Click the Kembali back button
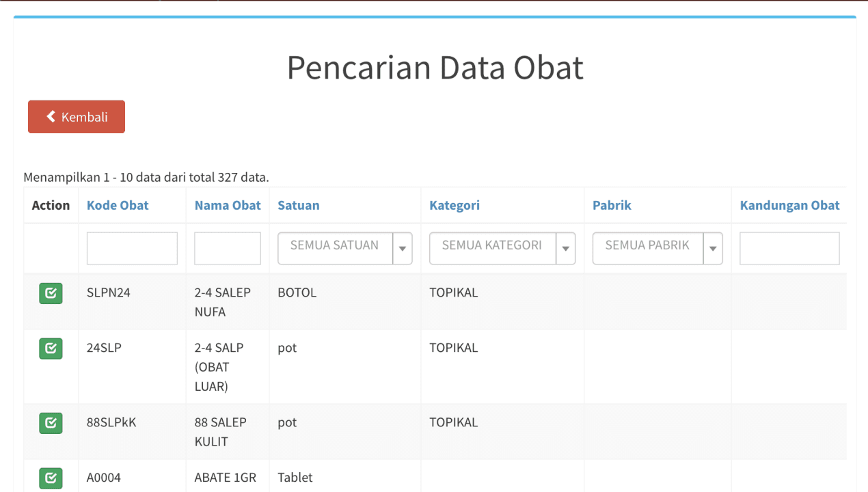The height and width of the screenshot is (492, 868). pos(77,117)
